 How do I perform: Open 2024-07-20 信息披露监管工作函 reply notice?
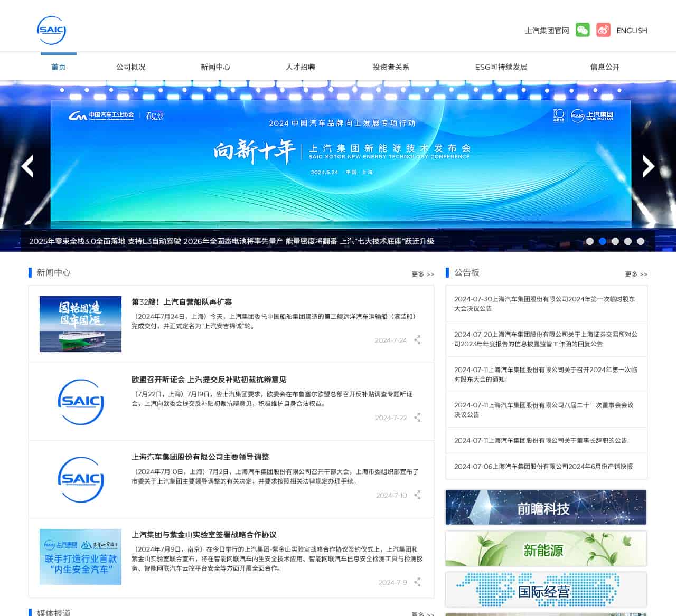click(546, 339)
